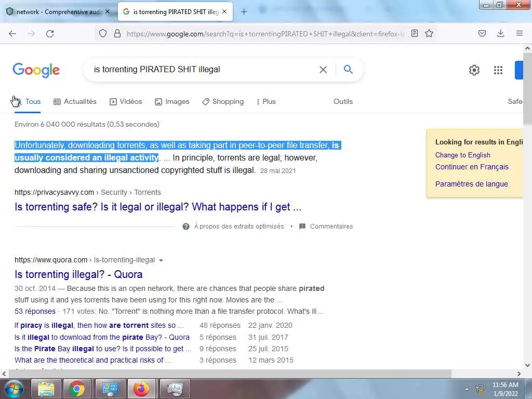Click the horizontal scrollbar left arrow

(4, 374)
